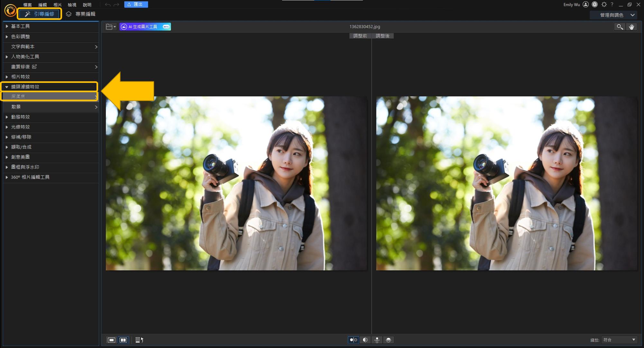Open the history list icon
This screenshot has width=644, height=348.
139,340
